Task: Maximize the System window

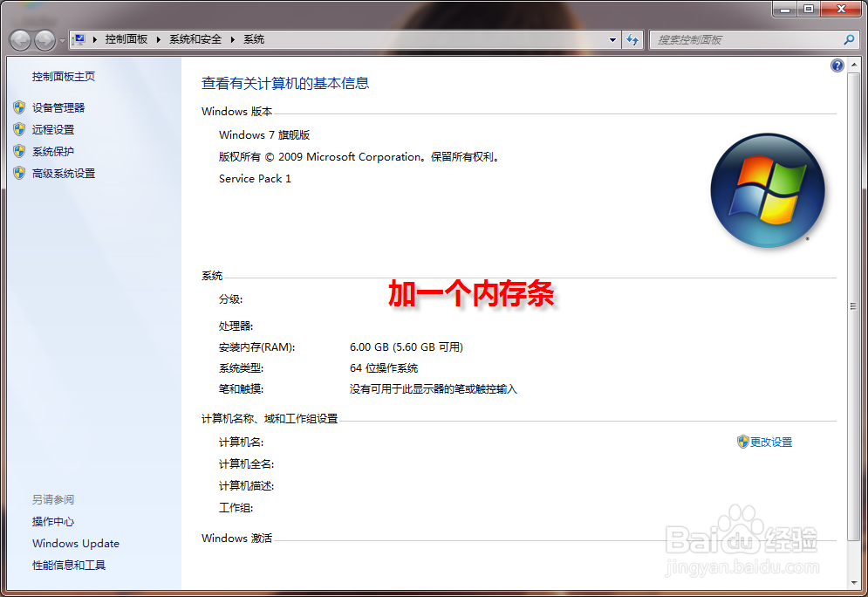Action: pos(809,9)
